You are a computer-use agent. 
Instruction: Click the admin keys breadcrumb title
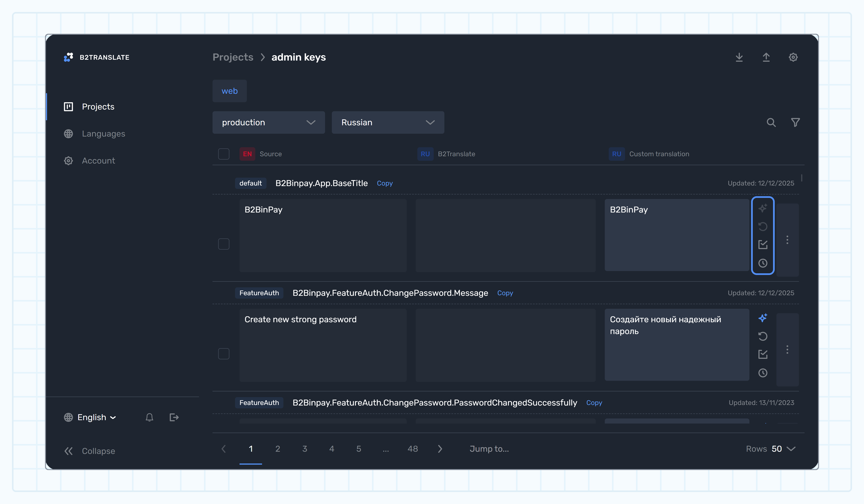point(298,57)
